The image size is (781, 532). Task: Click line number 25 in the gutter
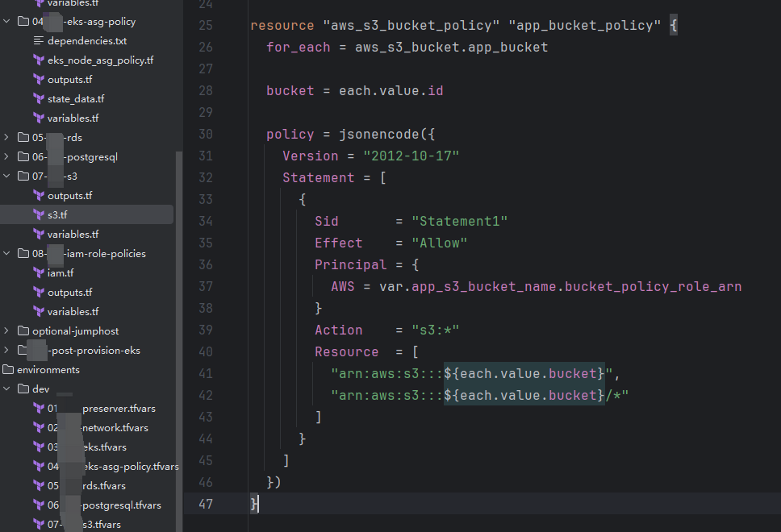pos(206,25)
